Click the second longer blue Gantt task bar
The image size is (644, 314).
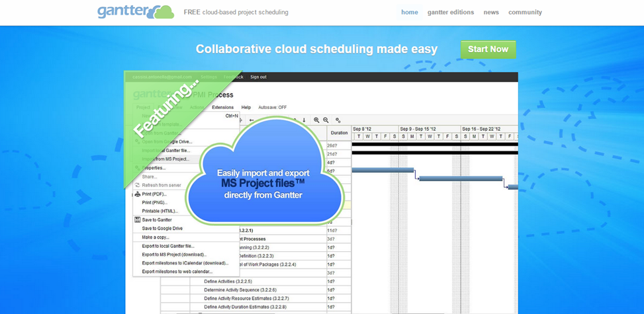pyautogui.click(x=461, y=178)
